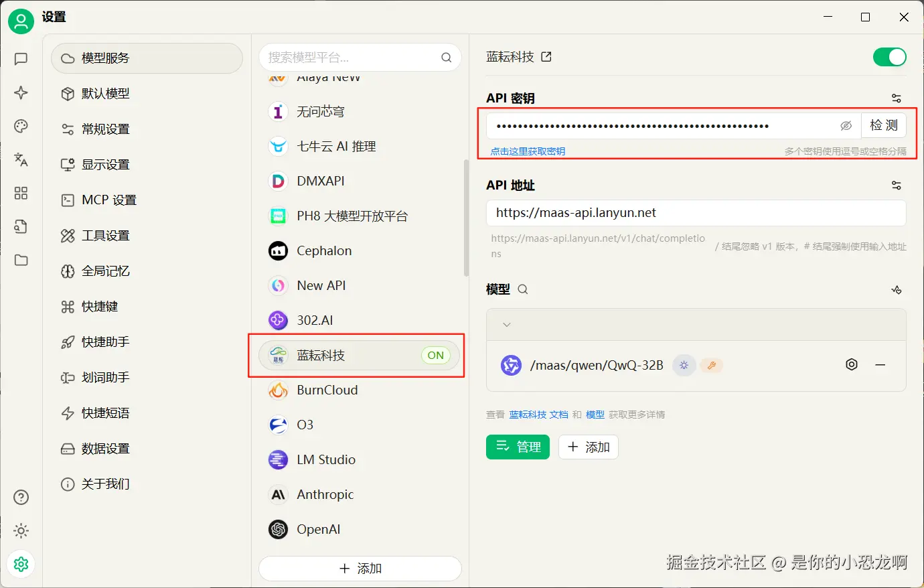This screenshot has height=588, width=924.
Task: Open the chat assistant sidebar icon
Action: coord(21,59)
